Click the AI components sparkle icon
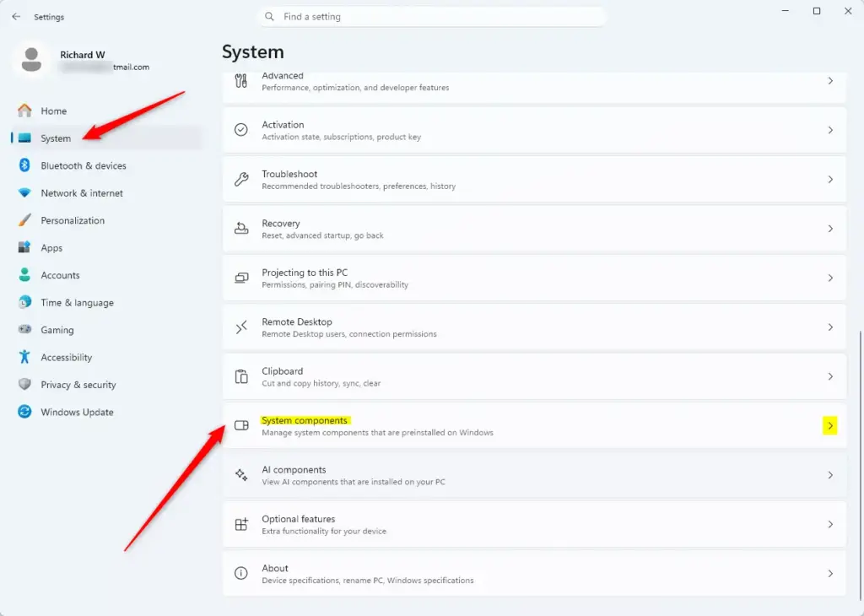Screen dimensions: 864x616 tap(241, 475)
